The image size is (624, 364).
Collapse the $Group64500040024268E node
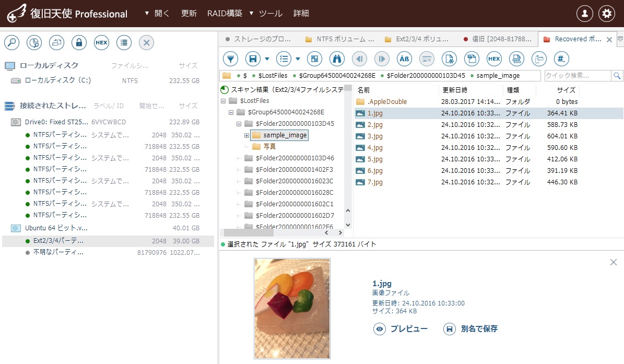[231, 113]
